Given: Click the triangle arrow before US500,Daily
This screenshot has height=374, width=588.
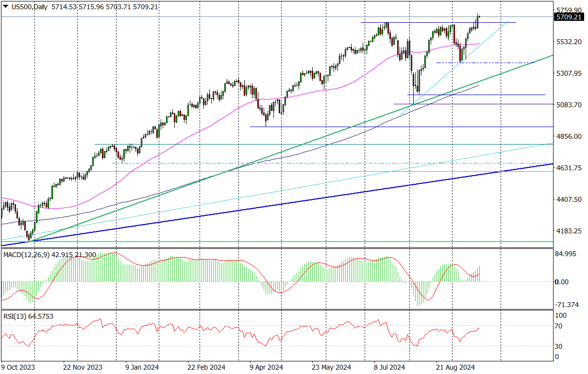Looking at the screenshot, I should click(x=5, y=7).
